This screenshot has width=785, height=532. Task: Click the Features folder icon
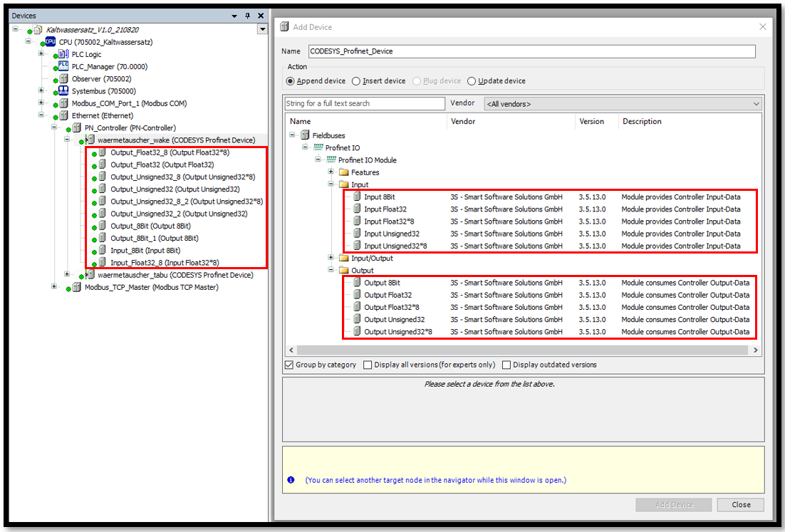pos(343,172)
